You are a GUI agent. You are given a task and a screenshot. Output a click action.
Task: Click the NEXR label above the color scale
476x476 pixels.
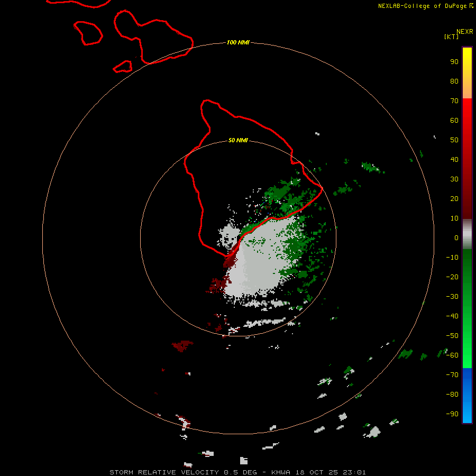[x=465, y=32]
